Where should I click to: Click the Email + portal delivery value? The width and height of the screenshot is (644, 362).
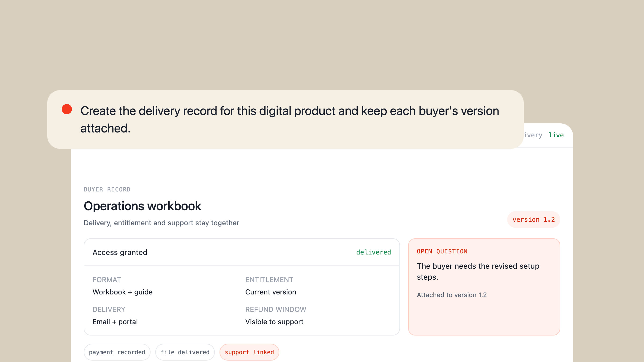click(115, 322)
